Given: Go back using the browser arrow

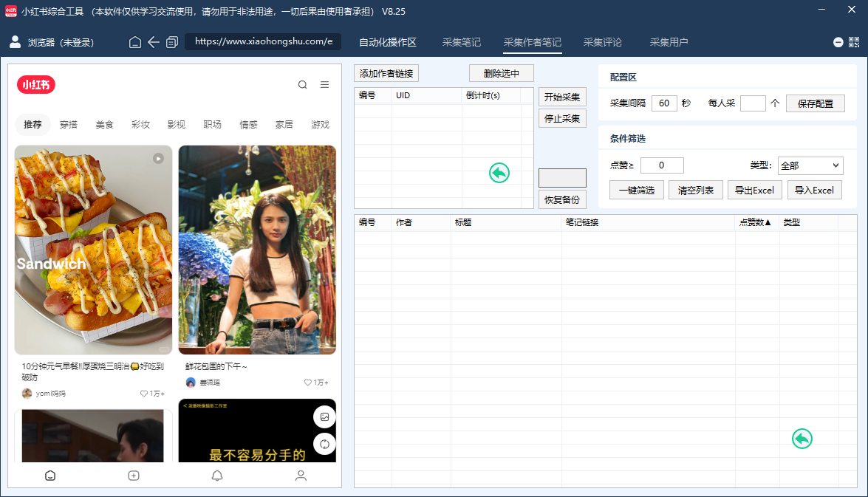Looking at the screenshot, I should tap(154, 42).
